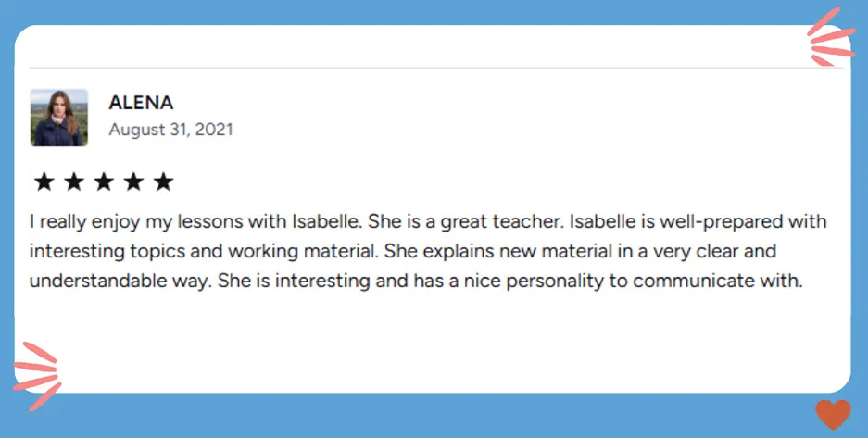Click the orange heart icon
The width and height of the screenshot is (868, 438).
coord(832,415)
